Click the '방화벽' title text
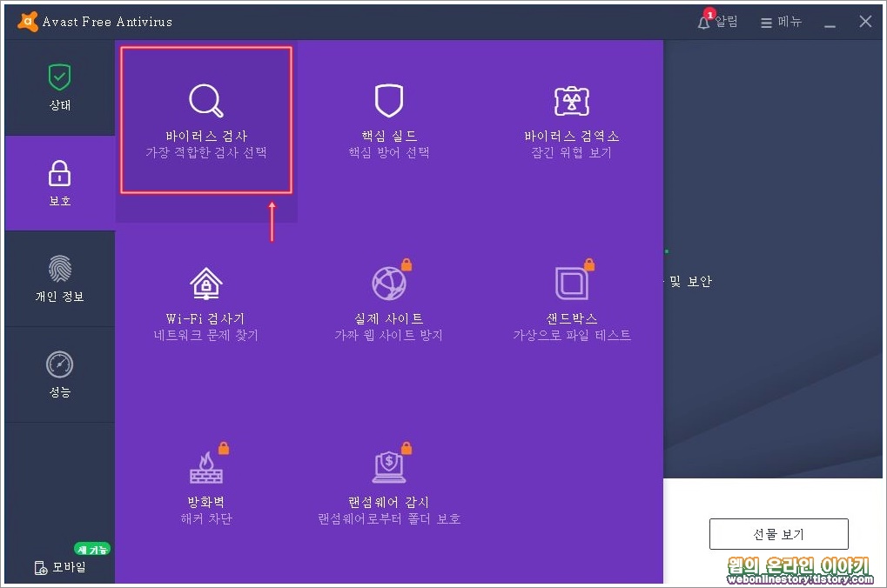This screenshot has height=588, width=887. point(206,502)
